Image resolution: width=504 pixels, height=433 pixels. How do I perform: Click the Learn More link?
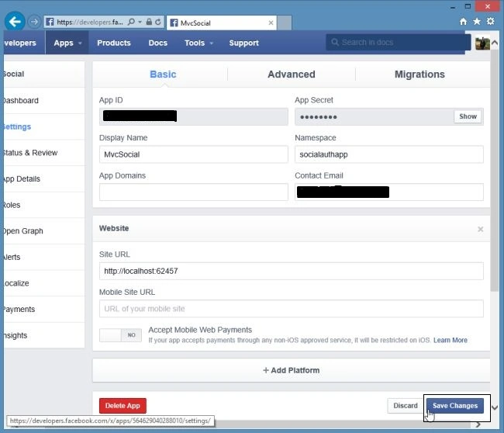pos(450,340)
